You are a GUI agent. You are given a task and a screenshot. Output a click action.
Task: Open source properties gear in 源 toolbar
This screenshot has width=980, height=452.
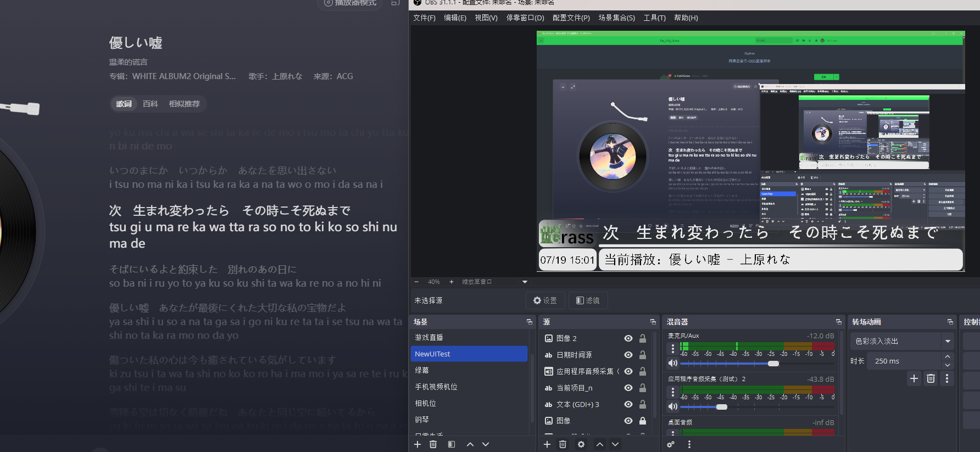581,444
